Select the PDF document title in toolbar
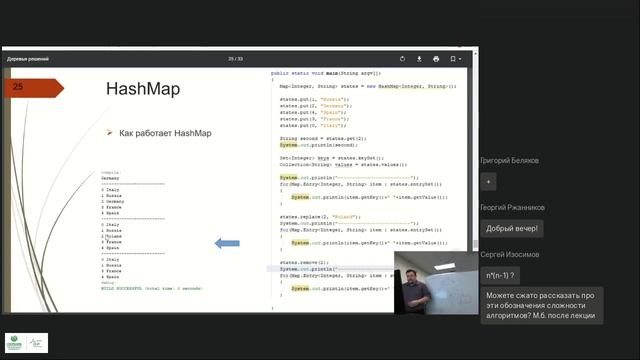Viewport: 640px width, 360px height. tap(28, 59)
